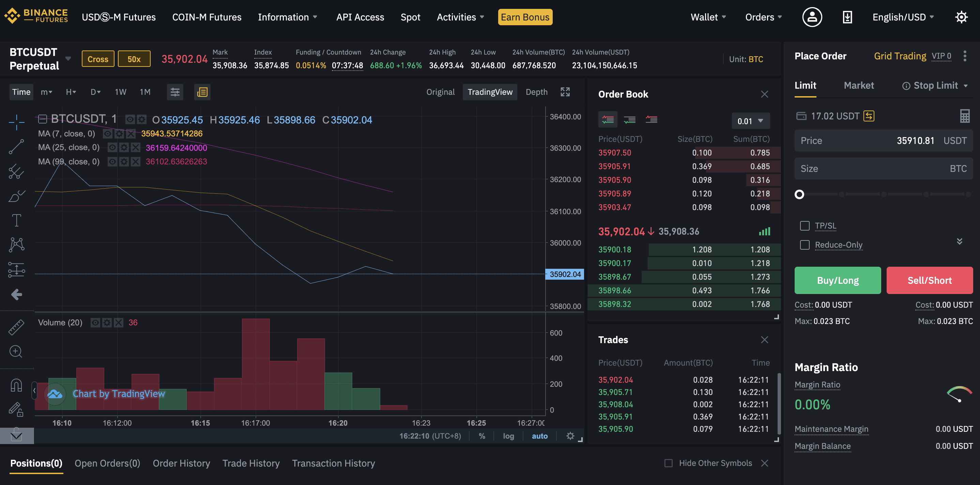980x485 pixels.
Task: Toggle visibility of MA 25 indicator
Action: 112,147
